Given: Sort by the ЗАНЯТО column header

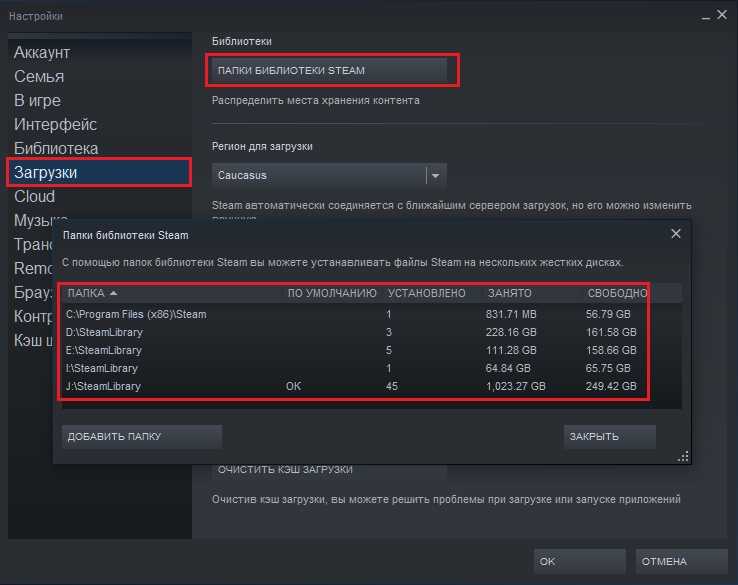Looking at the screenshot, I should 532,293.
